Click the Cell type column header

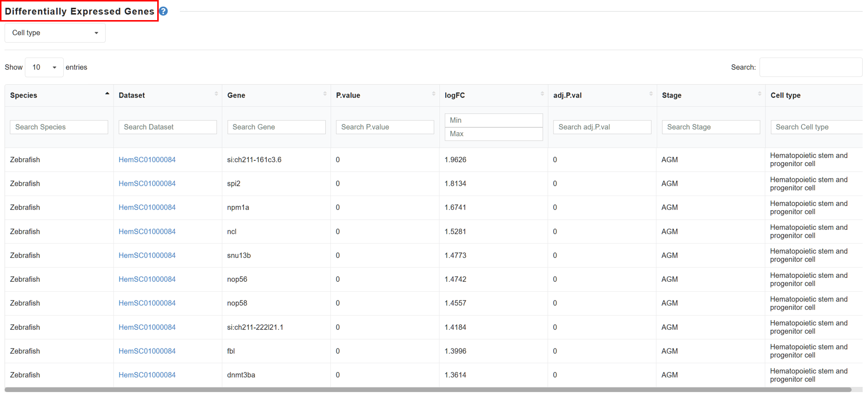click(x=785, y=96)
